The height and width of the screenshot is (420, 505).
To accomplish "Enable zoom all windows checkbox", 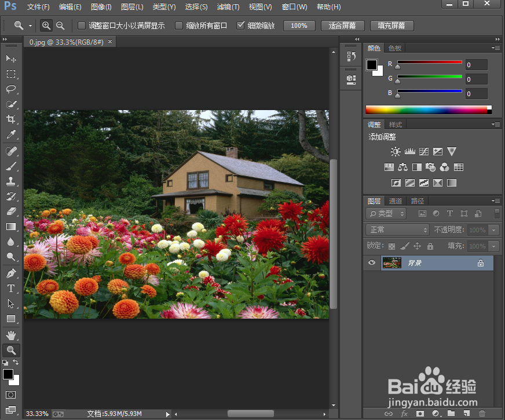I will click(179, 25).
